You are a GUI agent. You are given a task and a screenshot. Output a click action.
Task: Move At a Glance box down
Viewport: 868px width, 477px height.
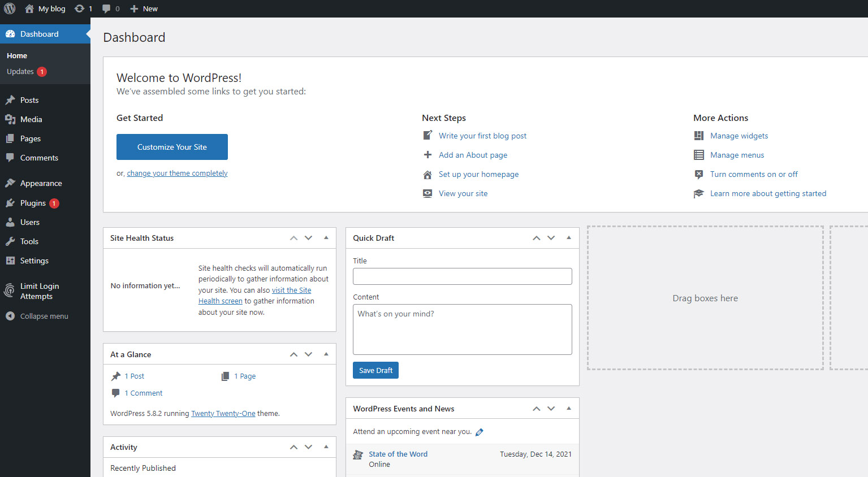click(x=308, y=354)
